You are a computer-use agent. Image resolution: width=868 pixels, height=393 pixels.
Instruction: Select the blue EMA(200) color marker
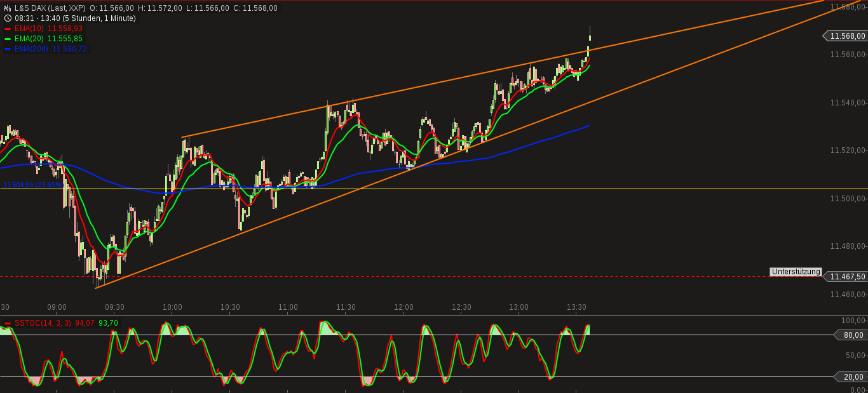click(8, 49)
